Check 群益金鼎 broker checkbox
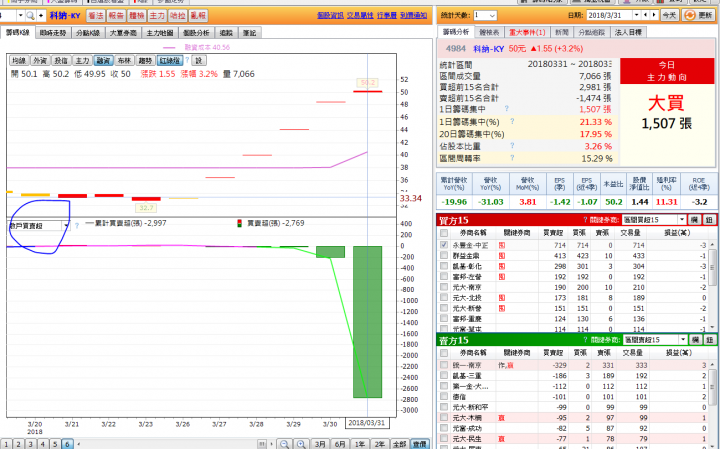 tap(444, 256)
